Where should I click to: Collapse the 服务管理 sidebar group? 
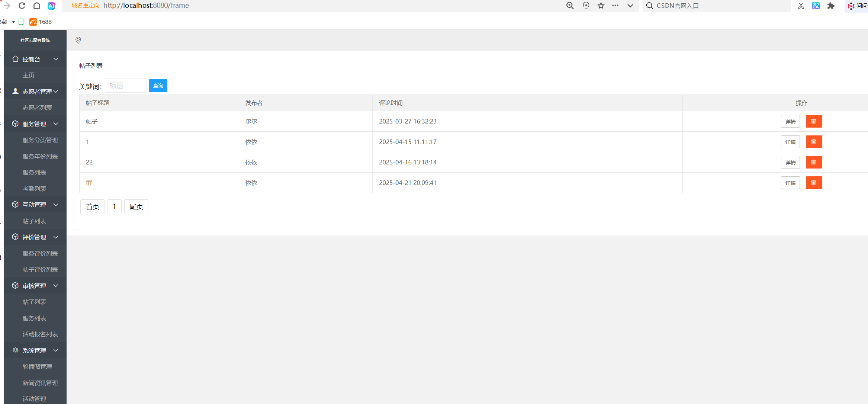point(56,124)
